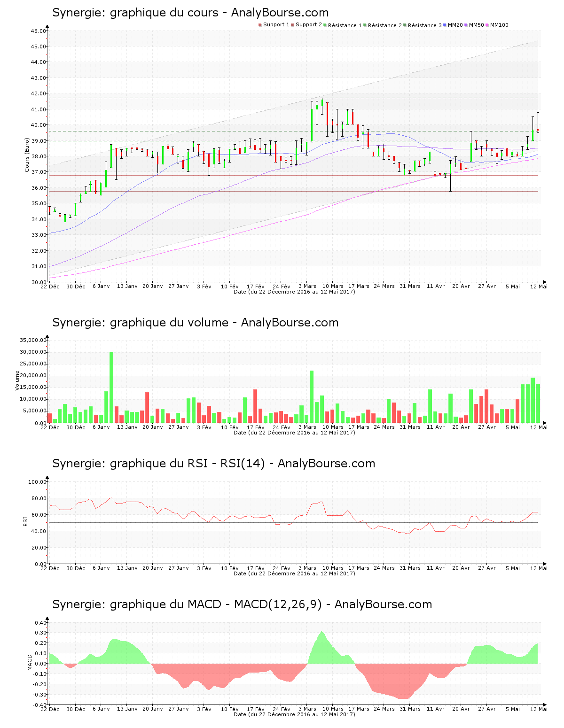Click the date range caption below price chart
The image size is (564, 728).
click(294, 292)
